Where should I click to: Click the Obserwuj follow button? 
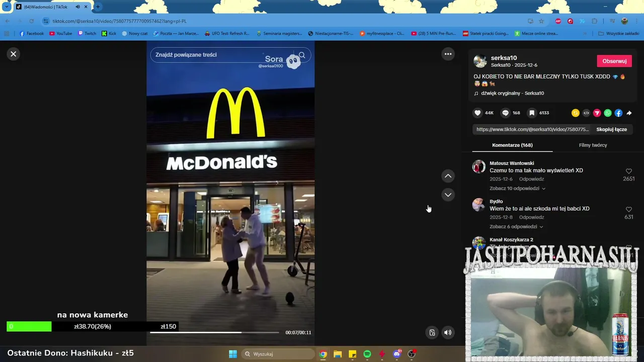tap(614, 61)
